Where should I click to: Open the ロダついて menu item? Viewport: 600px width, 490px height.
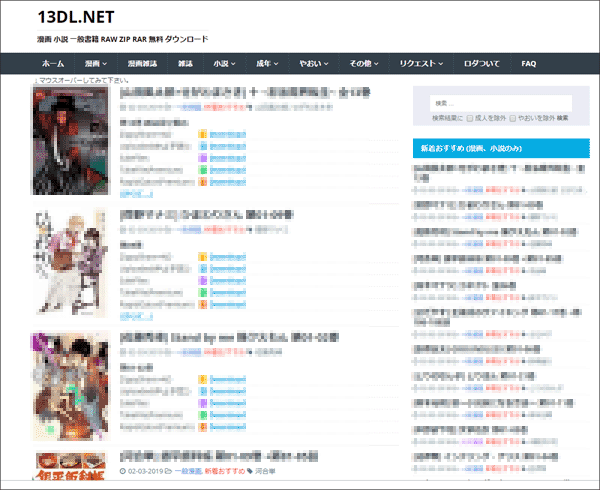click(x=482, y=63)
